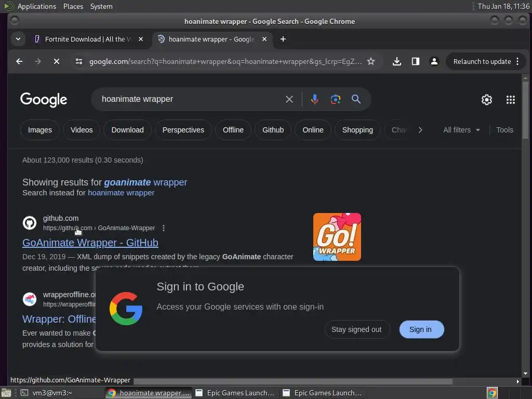
Task: Click the Sign in button
Action: tap(421, 329)
